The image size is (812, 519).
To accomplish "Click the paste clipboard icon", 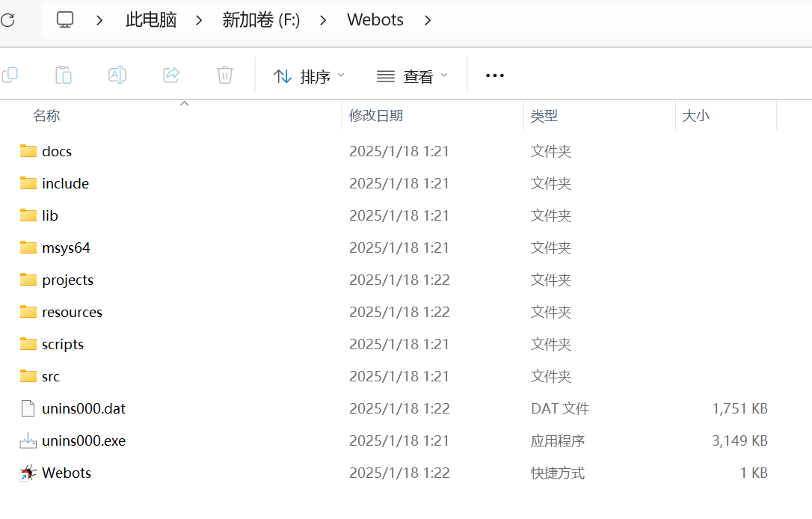I will 64,75.
